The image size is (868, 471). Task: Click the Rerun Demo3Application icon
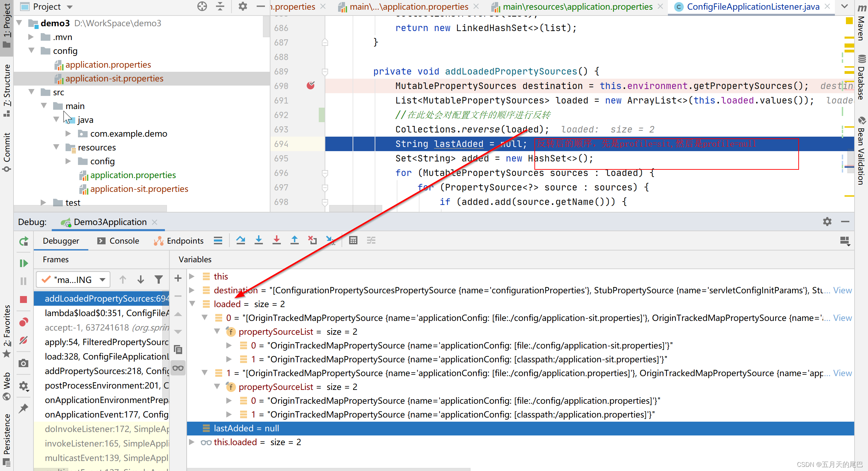[23, 241]
